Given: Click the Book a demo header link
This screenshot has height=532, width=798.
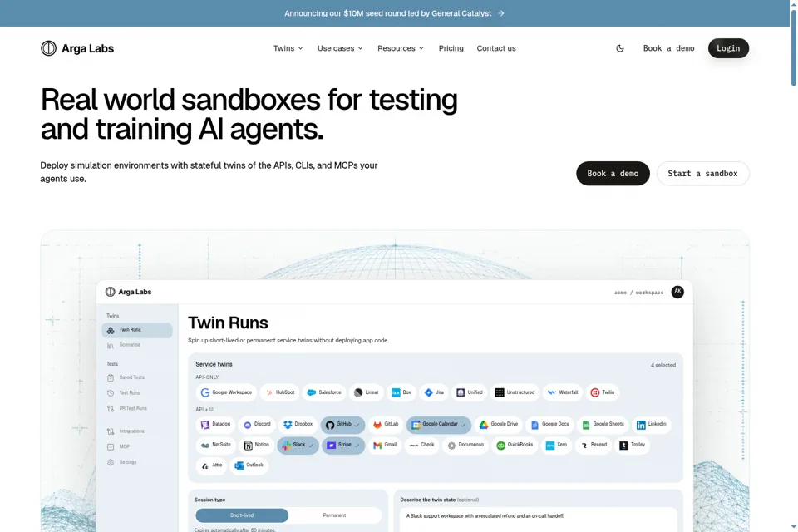Looking at the screenshot, I should point(668,48).
